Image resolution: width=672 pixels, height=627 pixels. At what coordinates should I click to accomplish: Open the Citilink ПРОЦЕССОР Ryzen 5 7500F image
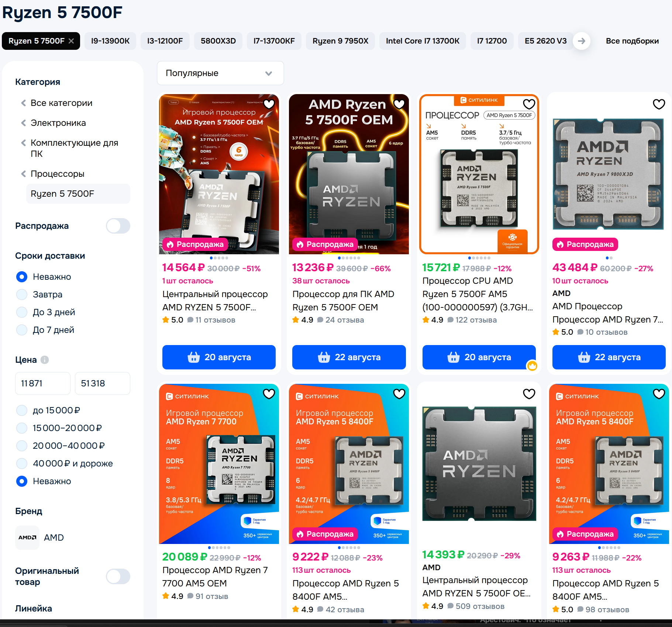[x=479, y=174]
